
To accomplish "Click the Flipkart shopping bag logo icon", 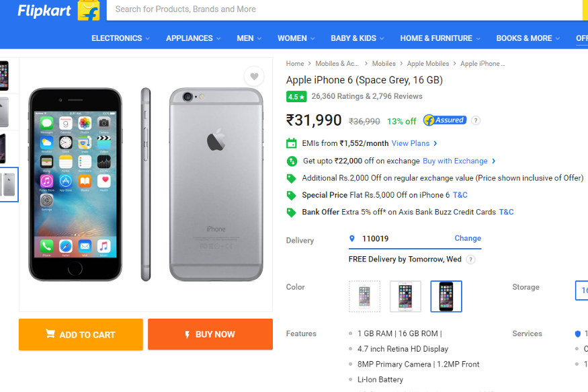I will [89, 11].
